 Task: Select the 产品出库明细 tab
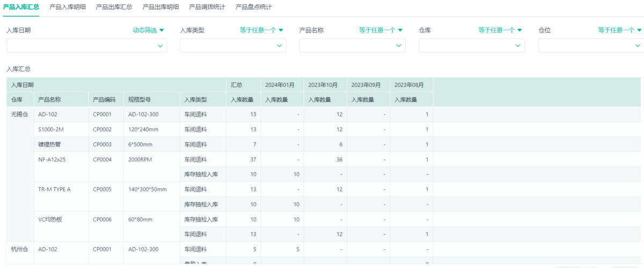160,7
